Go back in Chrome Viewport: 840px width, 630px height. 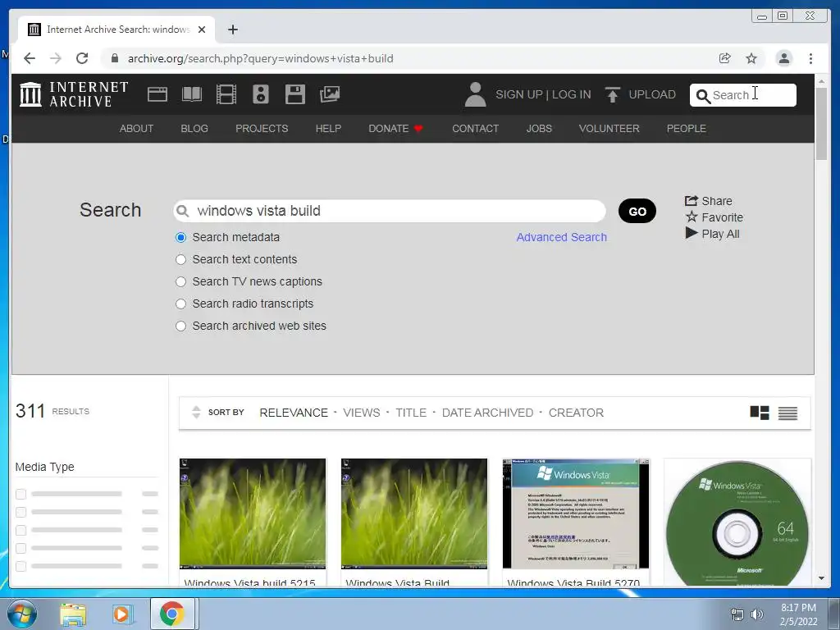click(30, 58)
